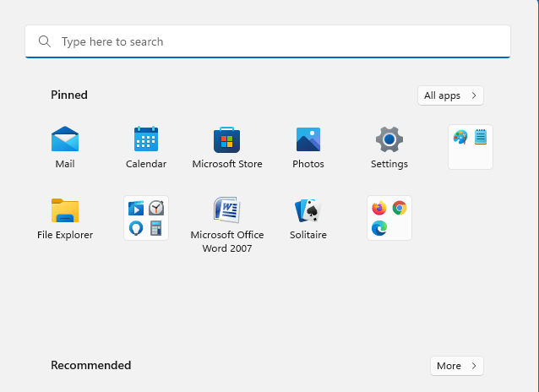The height and width of the screenshot is (392, 539).
Task: Click the Chrome icon in browser folder
Action: 400,208
